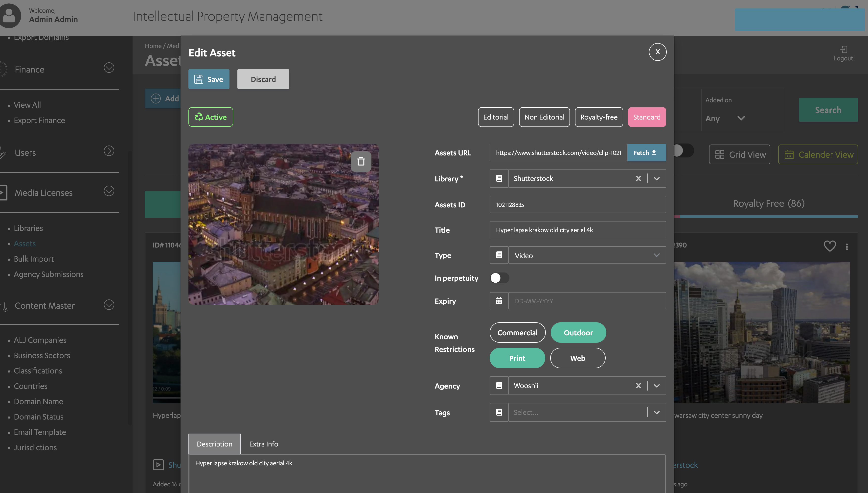868x493 pixels.
Task: Collapse the Media Licenses sidebar section
Action: click(x=109, y=191)
